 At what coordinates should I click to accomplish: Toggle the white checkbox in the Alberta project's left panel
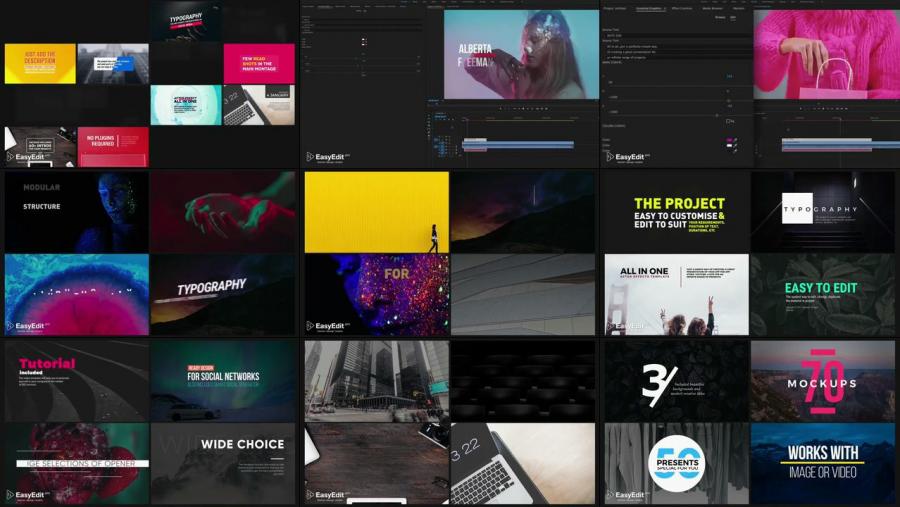364,41
